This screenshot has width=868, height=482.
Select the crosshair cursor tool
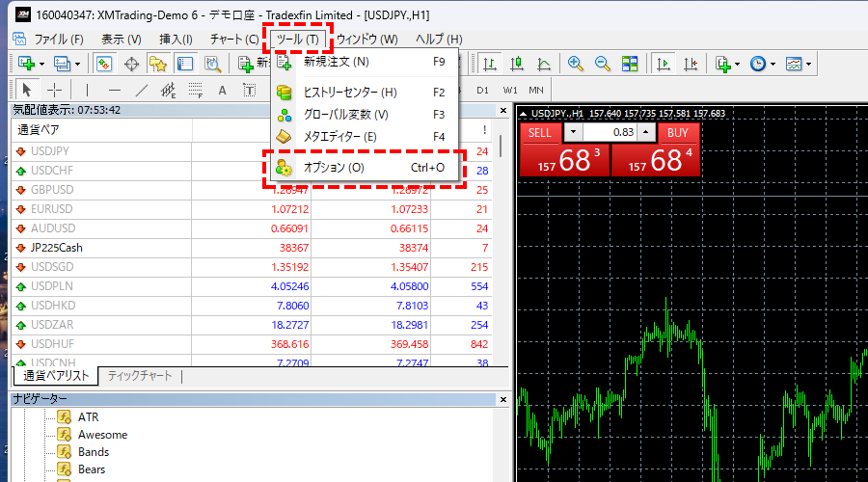[55, 91]
